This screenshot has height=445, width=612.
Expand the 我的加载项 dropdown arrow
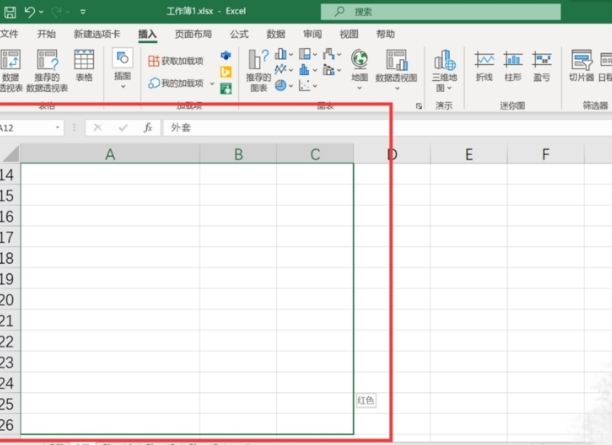coord(212,84)
